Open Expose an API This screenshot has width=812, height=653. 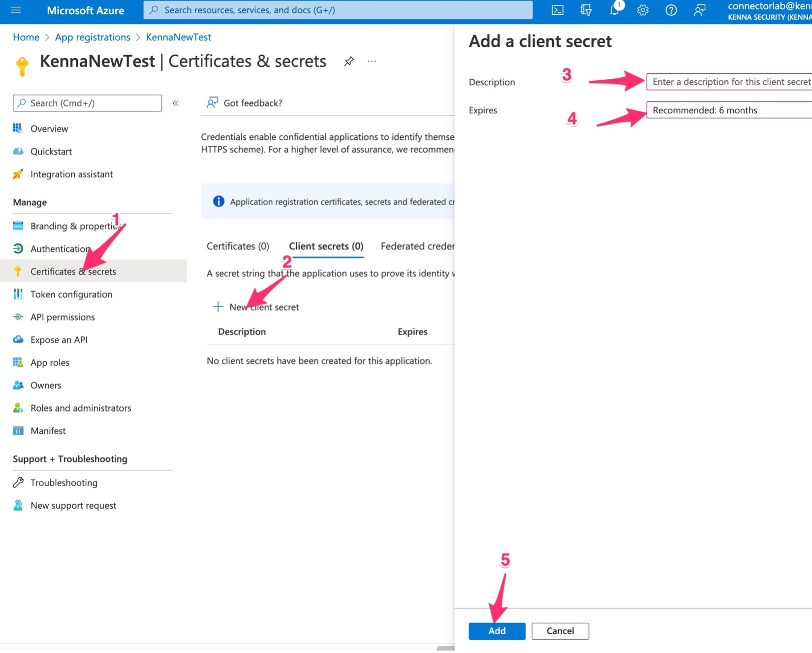tap(59, 339)
